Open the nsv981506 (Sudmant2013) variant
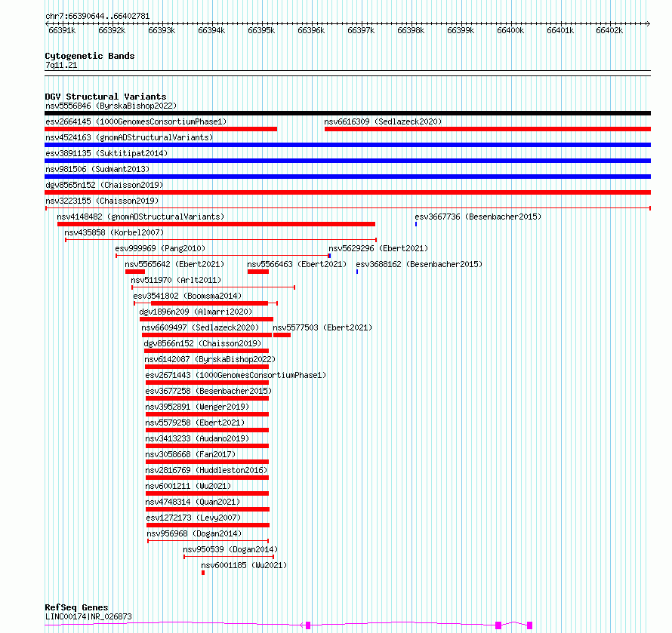 [x=97, y=169]
